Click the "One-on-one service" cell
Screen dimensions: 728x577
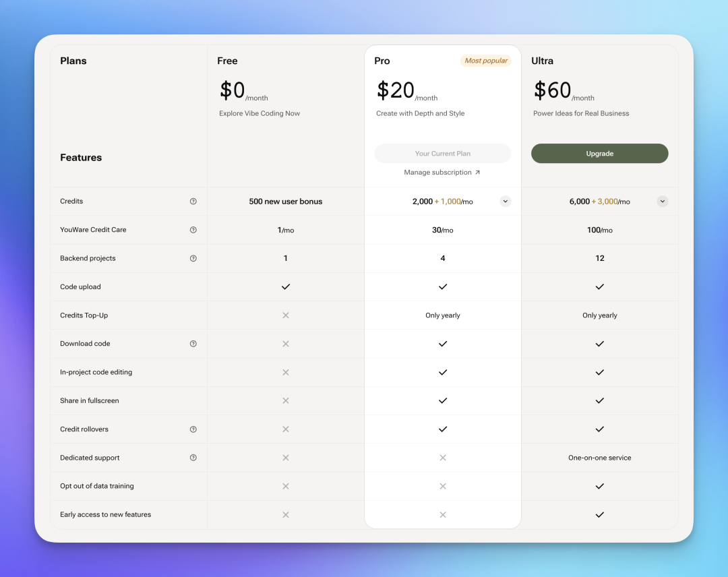coord(600,458)
